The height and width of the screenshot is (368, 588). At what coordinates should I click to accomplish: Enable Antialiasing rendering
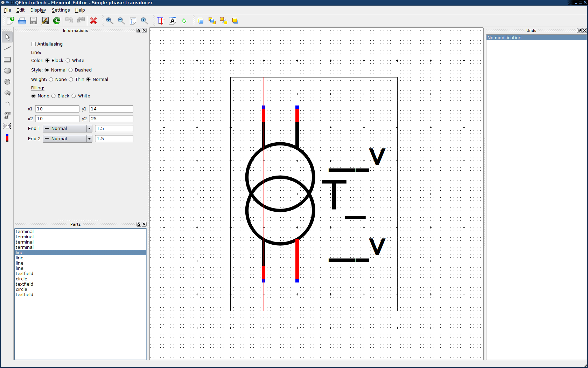tap(33, 44)
